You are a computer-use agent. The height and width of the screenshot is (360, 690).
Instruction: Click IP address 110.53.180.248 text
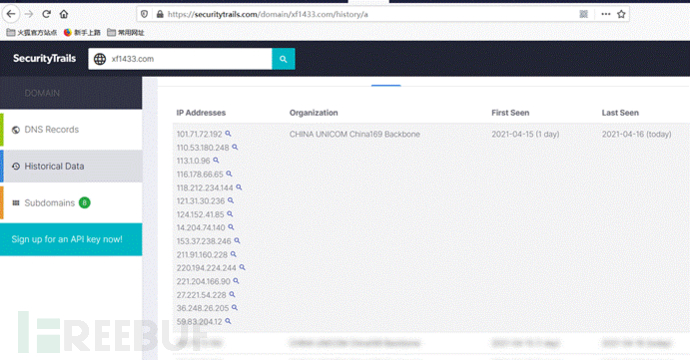point(203,147)
